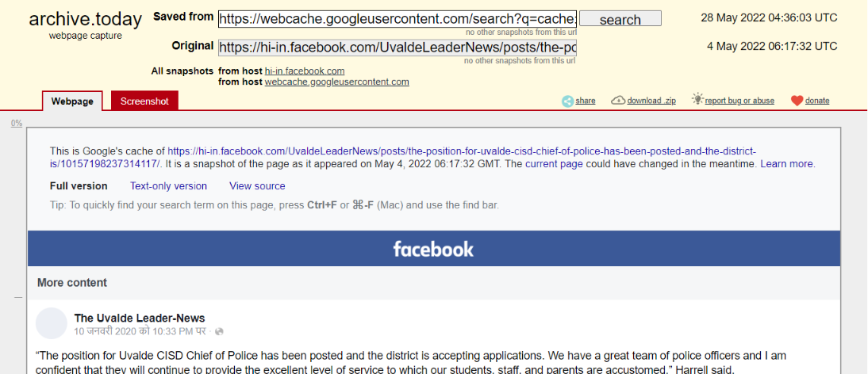Click the 0% timeline marker
868x374 pixels.
(17, 123)
